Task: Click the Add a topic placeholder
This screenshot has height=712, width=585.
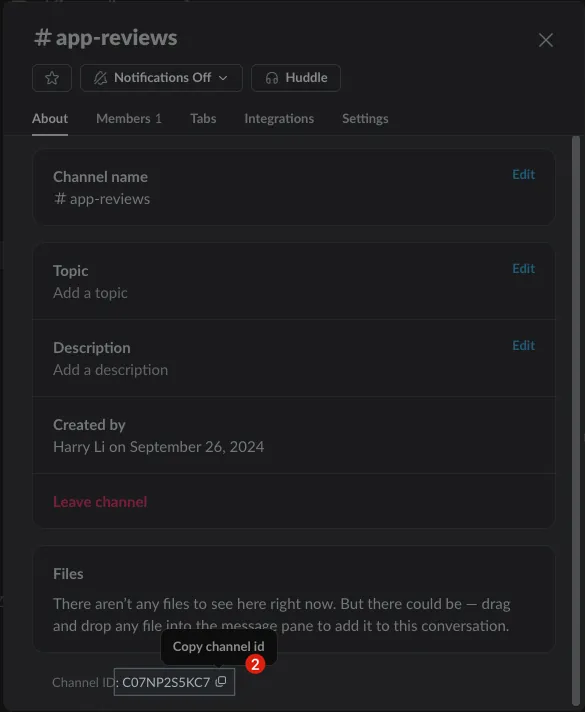Action: point(90,293)
